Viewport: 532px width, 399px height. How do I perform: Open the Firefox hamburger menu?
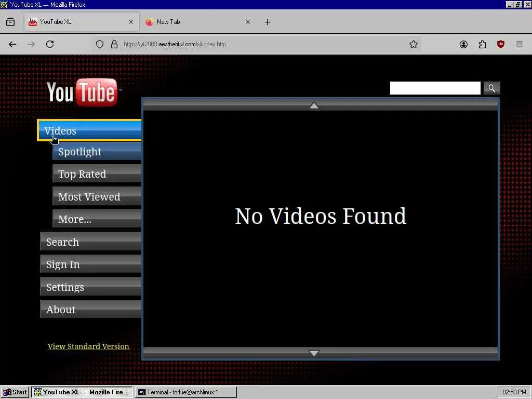[519, 44]
